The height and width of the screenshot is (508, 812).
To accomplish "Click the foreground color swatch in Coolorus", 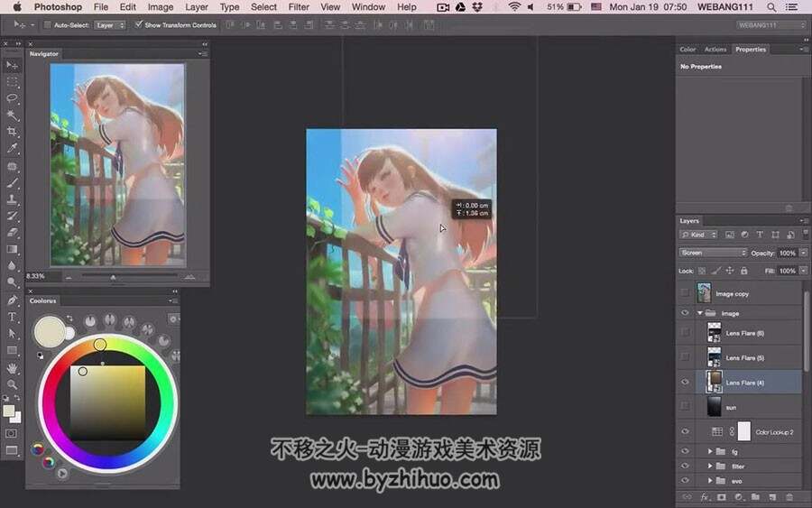I will point(50,331).
